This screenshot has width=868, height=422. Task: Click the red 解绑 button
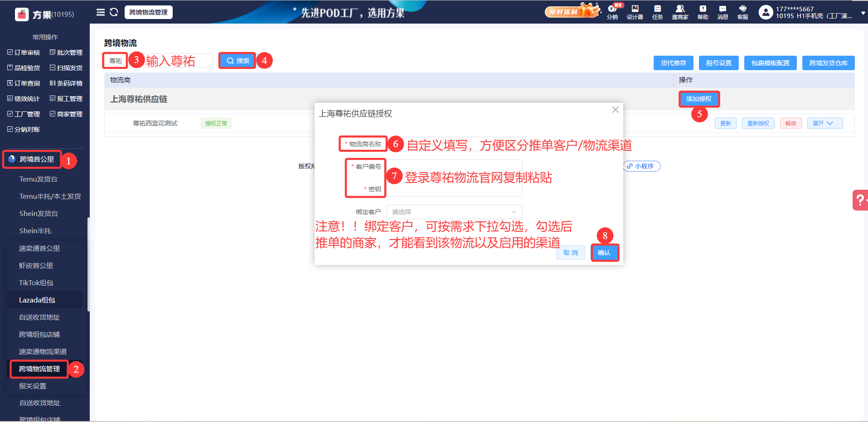[791, 123]
